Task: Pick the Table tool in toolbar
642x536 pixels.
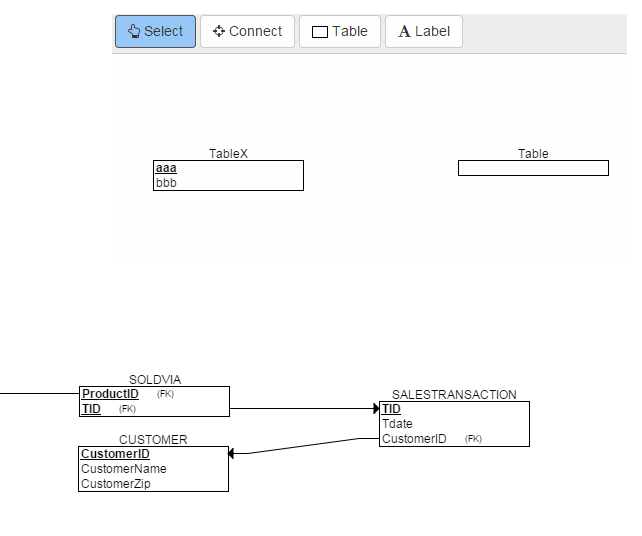Action: point(340,31)
